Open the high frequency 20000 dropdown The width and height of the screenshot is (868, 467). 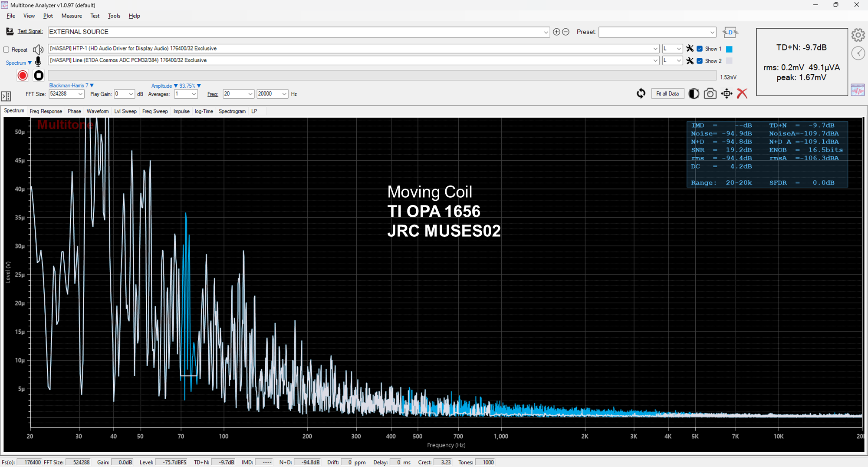tap(284, 94)
